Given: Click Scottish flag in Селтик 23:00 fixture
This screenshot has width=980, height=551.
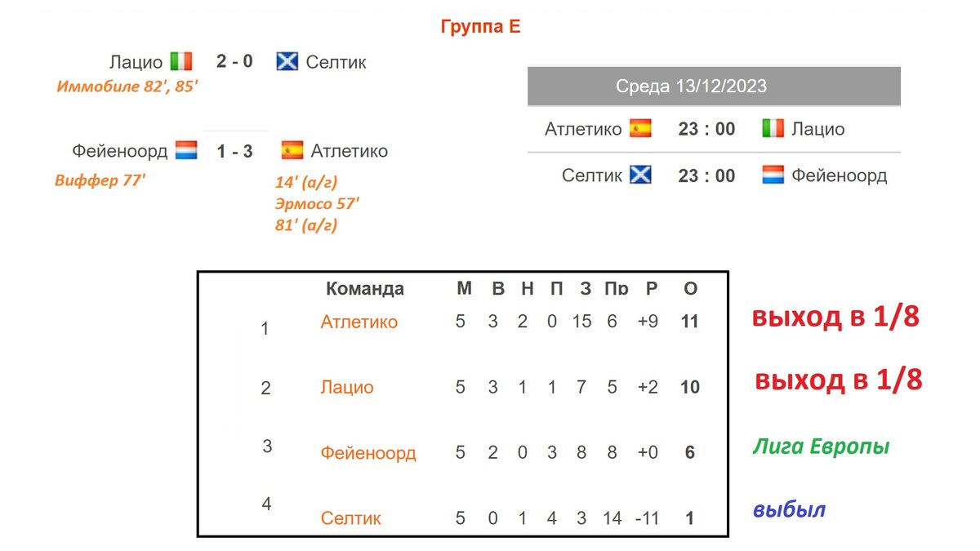Looking at the screenshot, I should click(x=640, y=175).
